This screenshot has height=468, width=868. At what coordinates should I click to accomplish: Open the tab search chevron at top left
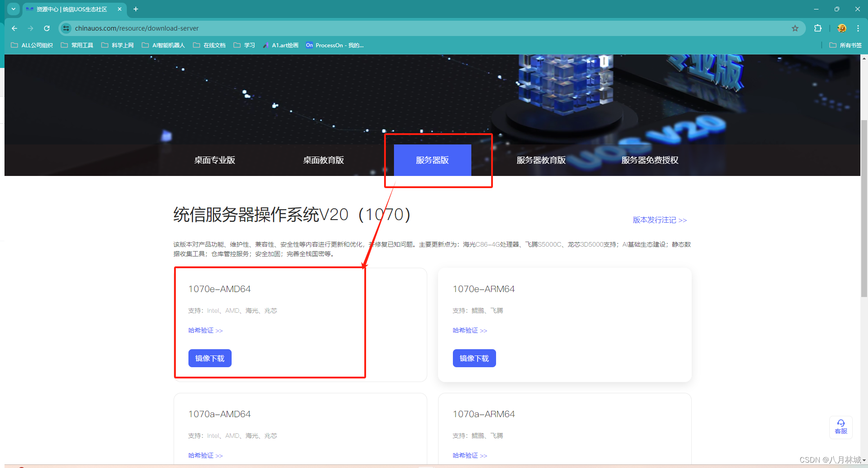13,9
